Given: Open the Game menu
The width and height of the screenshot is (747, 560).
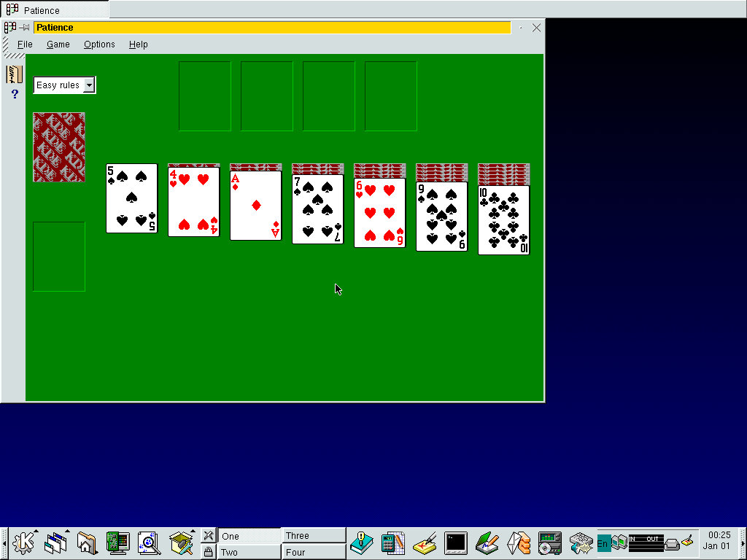Looking at the screenshot, I should click(x=58, y=44).
